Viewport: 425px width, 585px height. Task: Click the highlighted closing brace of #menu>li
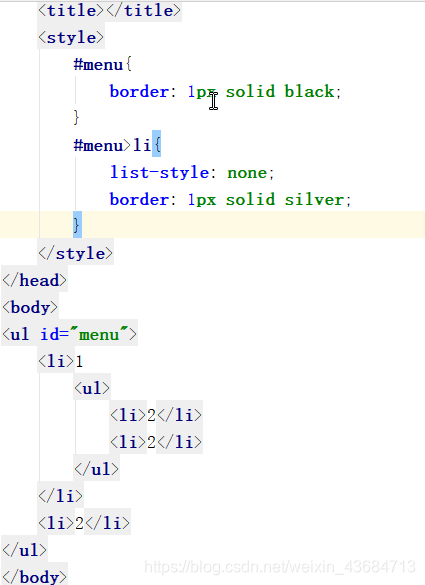coord(77,225)
